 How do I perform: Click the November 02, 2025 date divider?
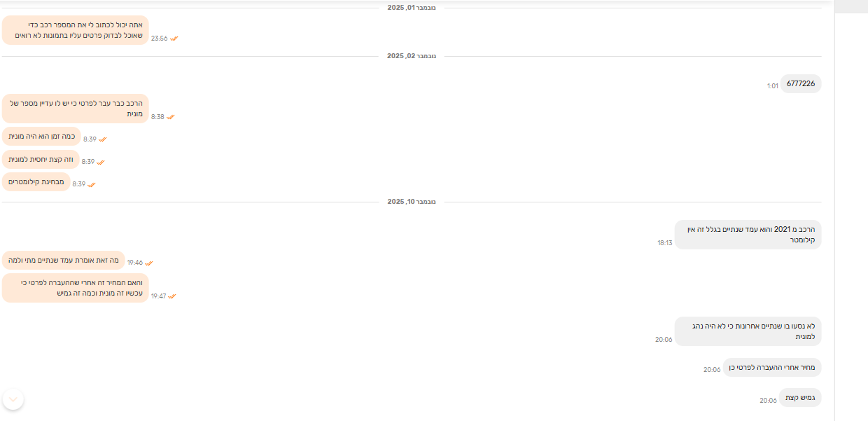click(412, 56)
